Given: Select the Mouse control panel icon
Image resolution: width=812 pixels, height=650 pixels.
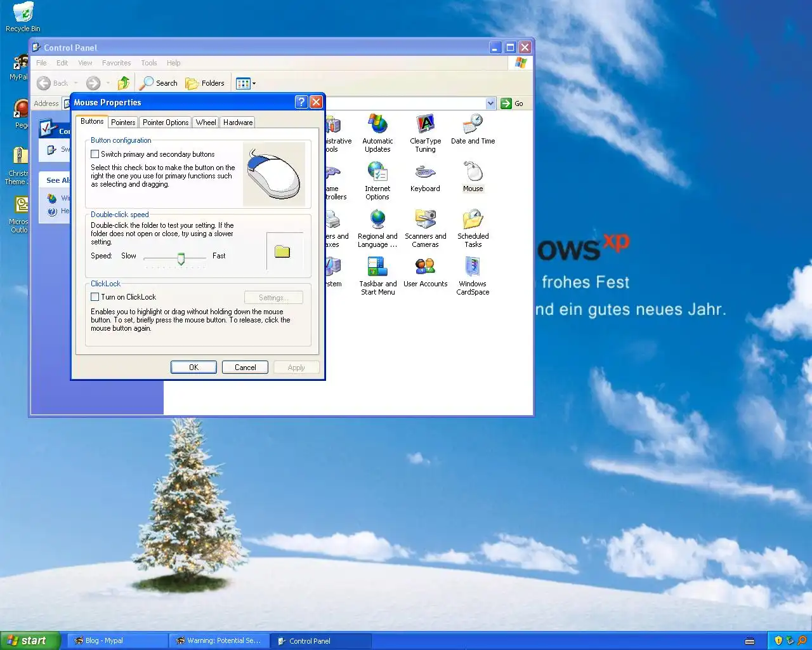Looking at the screenshot, I should pyautogui.click(x=473, y=177).
